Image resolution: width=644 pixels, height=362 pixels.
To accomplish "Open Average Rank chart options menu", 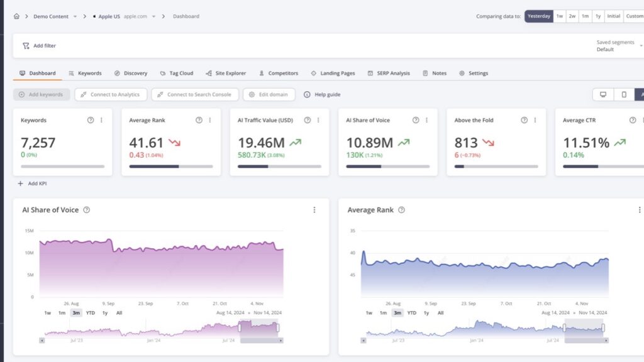I will (x=640, y=210).
